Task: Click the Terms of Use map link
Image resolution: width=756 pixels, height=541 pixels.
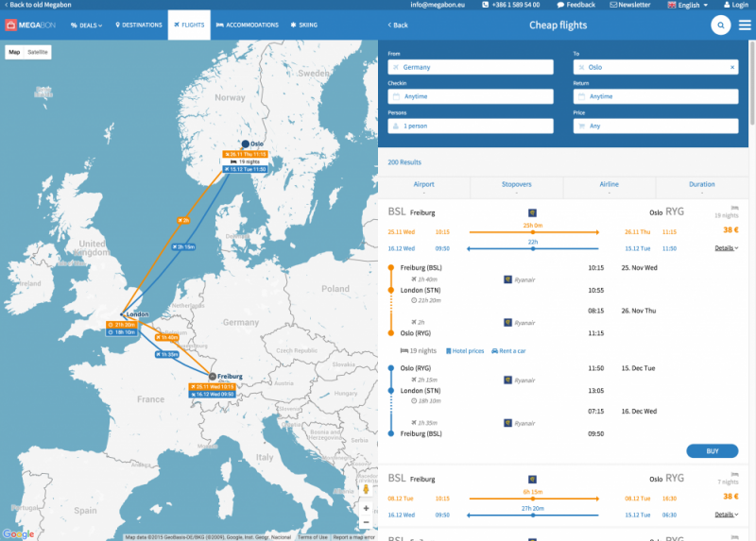Action: tap(312, 537)
